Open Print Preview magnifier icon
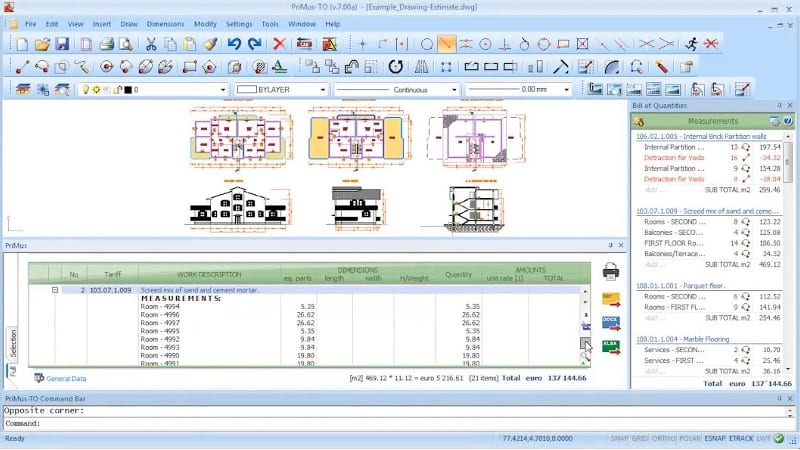800x450 pixels. (x=126, y=44)
